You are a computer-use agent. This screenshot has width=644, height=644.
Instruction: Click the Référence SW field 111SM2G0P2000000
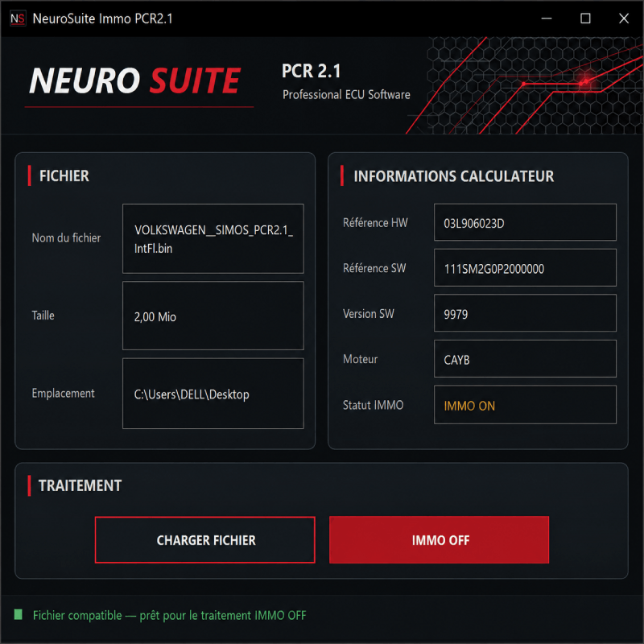tap(526, 268)
